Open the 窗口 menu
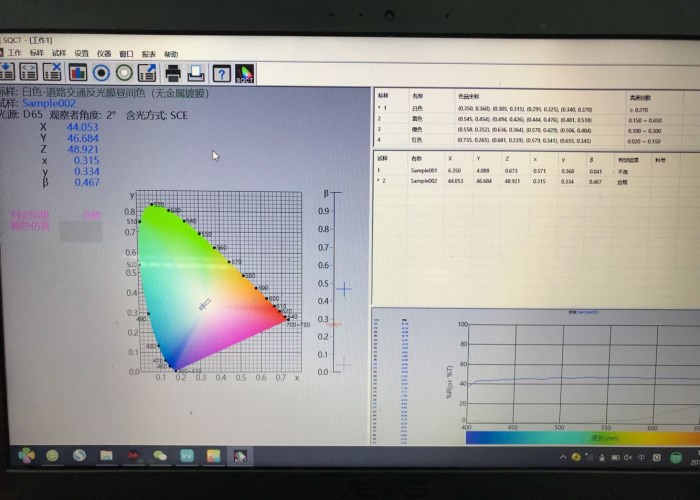Screen dimensions: 700x500 (126, 54)
